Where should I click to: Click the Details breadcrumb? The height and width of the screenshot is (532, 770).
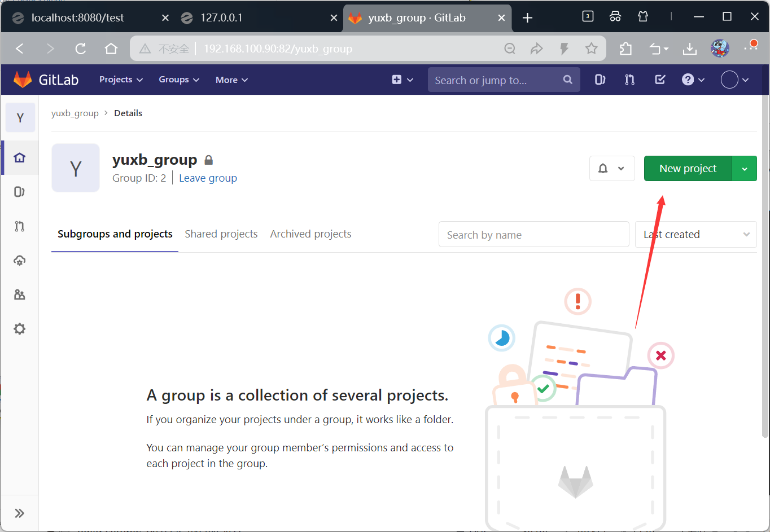tap(128, 113)
